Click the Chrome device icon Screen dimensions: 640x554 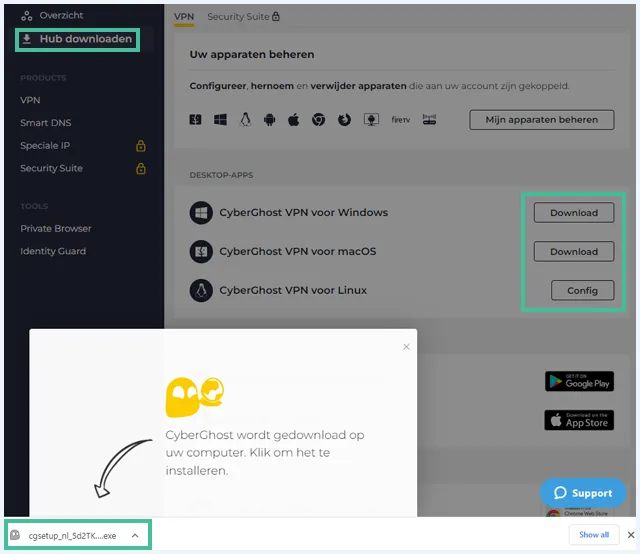318,120
